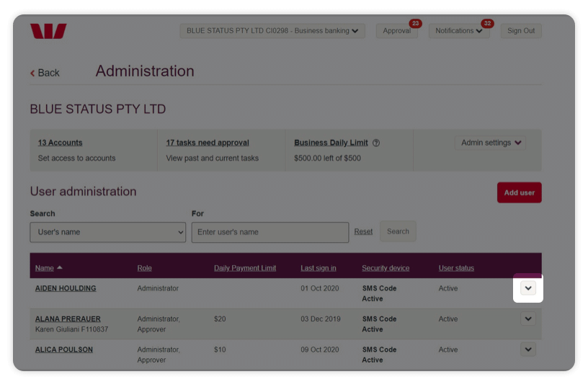Click the Approval badge showing 23
Screen dimensions: 588x387
tap(415, 24)
